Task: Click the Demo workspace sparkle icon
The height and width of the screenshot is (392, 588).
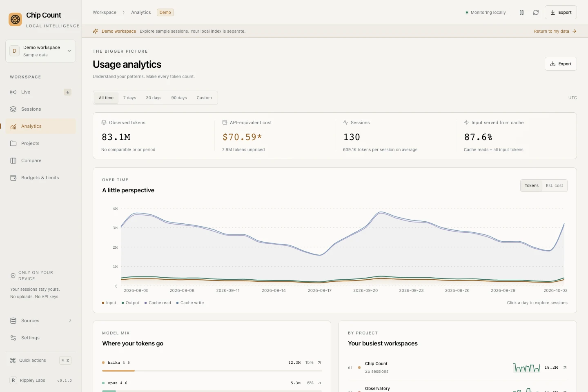Action: tap(95, 31)
